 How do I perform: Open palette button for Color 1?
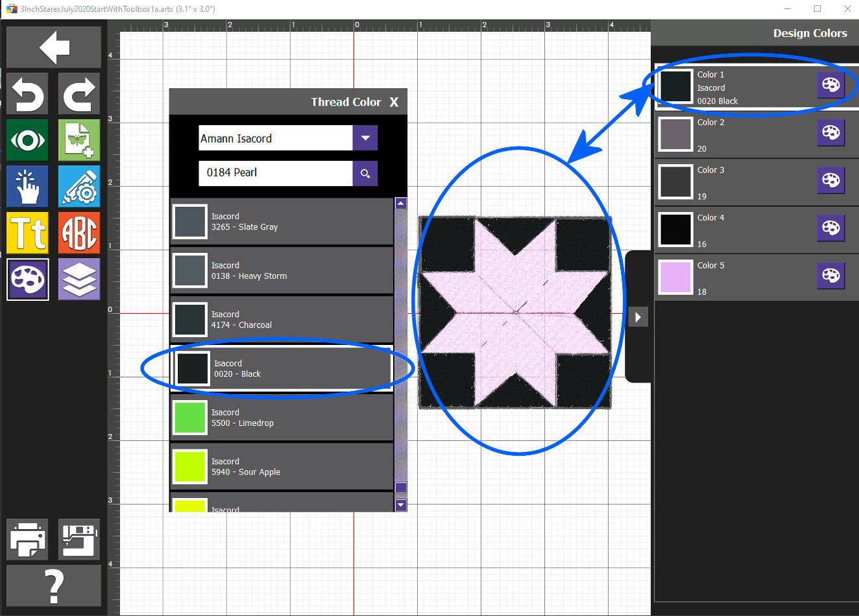[830, 85]
